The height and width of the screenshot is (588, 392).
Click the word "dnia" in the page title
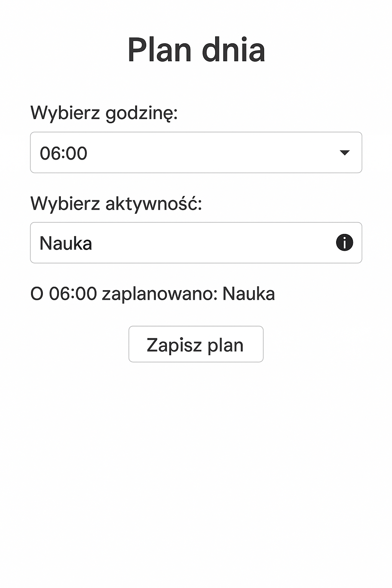tap(233, 50)
